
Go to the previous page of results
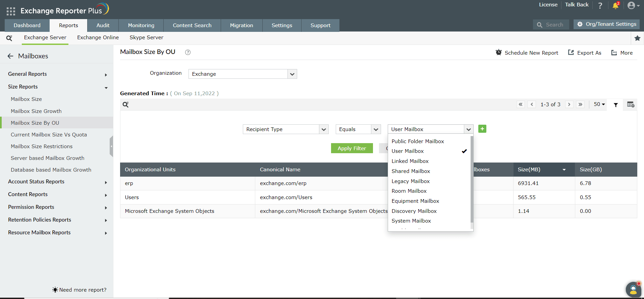[x=532, y=105]
